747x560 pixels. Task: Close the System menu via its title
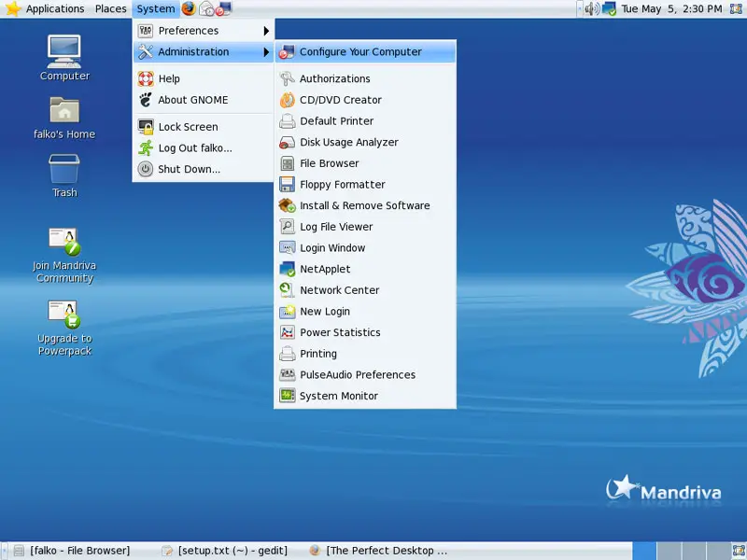(x=156, y=8)
